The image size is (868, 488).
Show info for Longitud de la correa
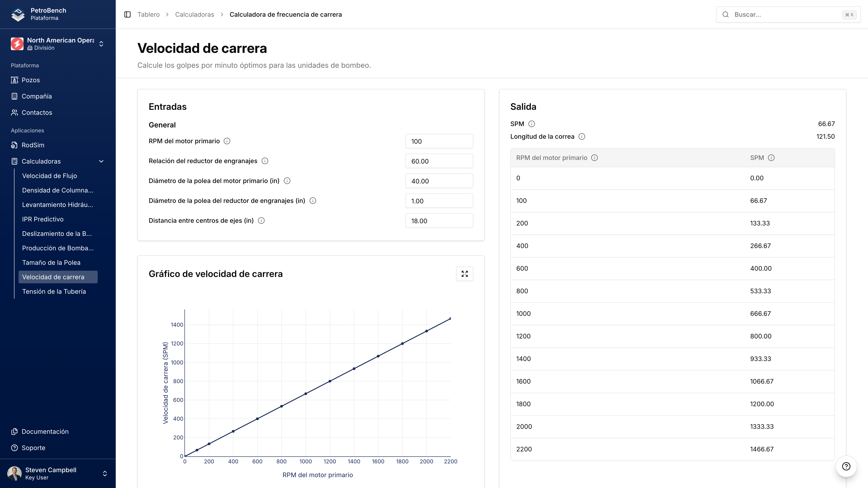tap(582, 136)
